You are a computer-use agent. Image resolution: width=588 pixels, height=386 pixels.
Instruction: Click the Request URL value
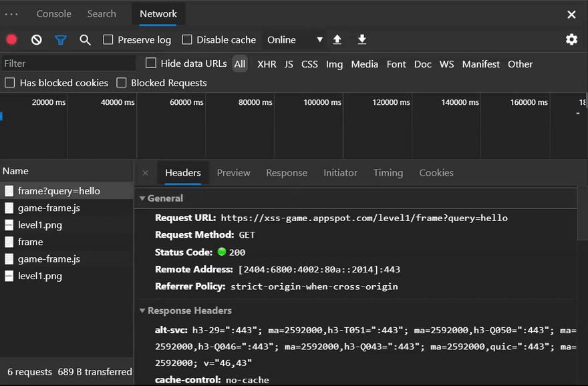[364, 218]
